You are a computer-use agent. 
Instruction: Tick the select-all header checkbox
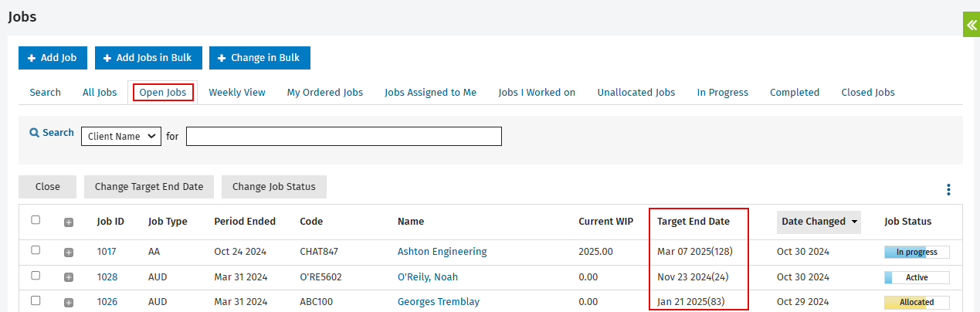click(x=36, y=220)
